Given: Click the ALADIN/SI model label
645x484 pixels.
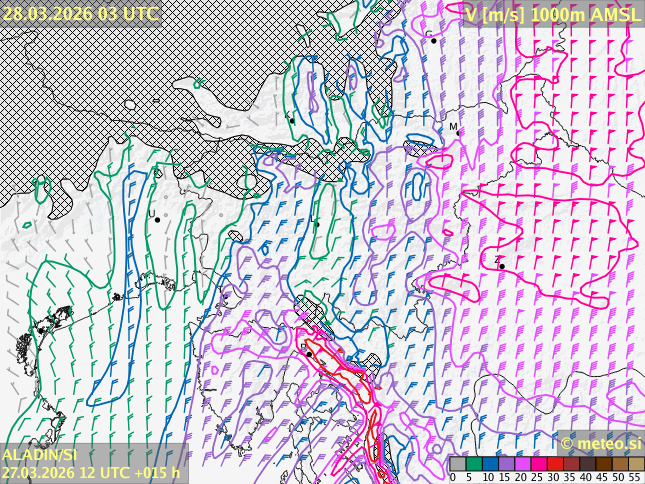Looking at the screenshot, I should coord(40,455).
